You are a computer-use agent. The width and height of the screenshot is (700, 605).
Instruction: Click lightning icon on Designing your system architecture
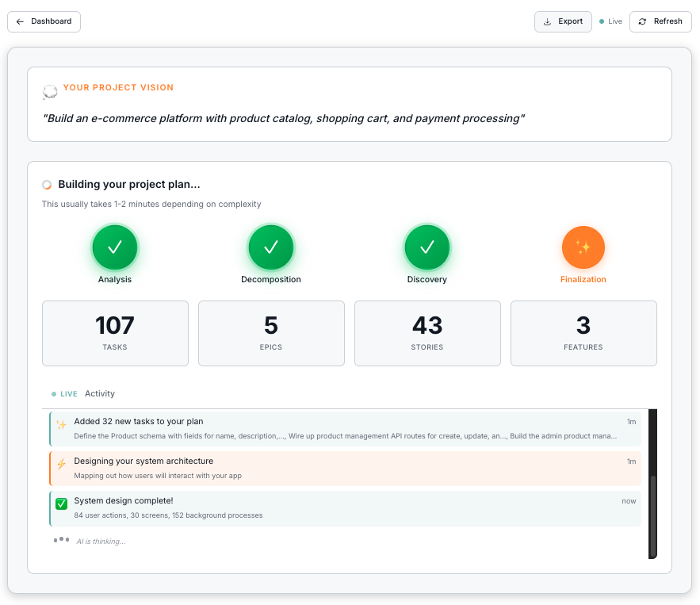(61, 465)
